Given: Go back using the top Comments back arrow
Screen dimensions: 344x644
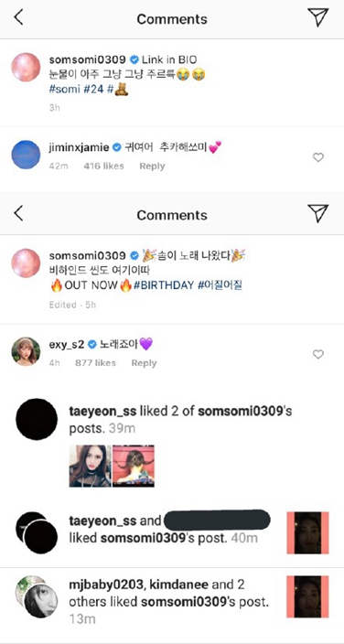Looking at the screenshot, I should click(18, 17).
